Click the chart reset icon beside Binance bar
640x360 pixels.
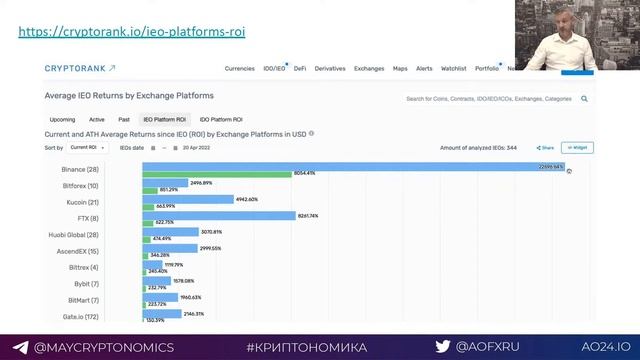click(569, 171)
